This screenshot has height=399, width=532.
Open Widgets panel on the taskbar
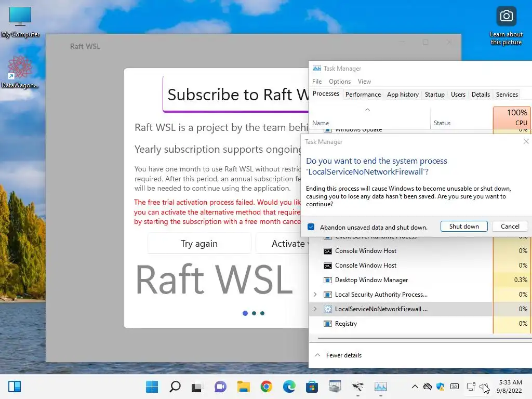coord(15,387)
